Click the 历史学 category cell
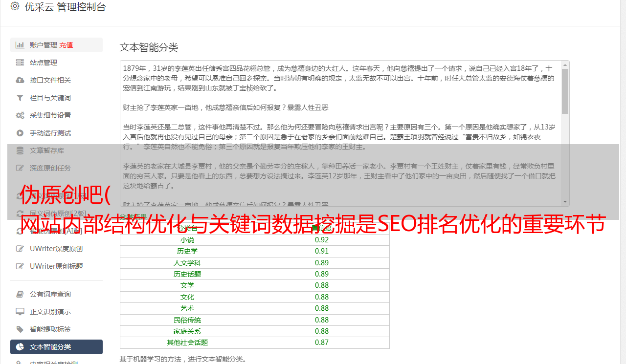The height and width of the screenshot is (364, 626). click(187, 251)
